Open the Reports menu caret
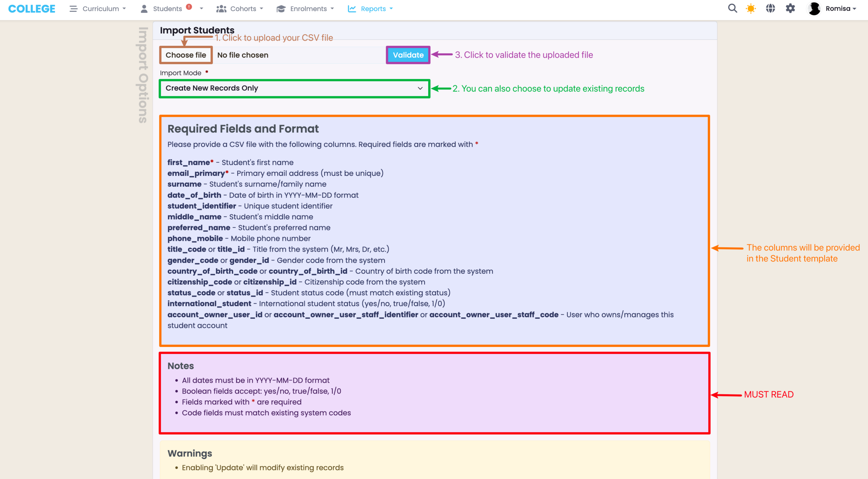The height and width of the screenshot is (479, 868). (x=391, y=9)
